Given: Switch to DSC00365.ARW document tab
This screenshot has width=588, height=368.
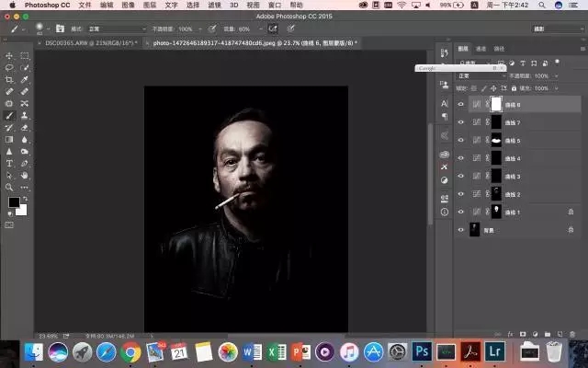Looking at the screenshot, I should click(x=94, y=42).
